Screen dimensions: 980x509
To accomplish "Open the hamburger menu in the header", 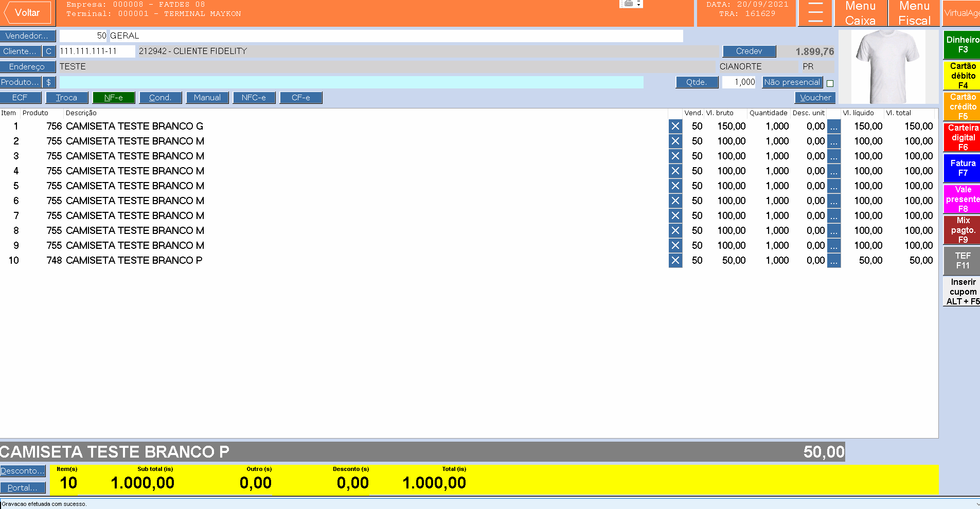I will click(815, 13).
